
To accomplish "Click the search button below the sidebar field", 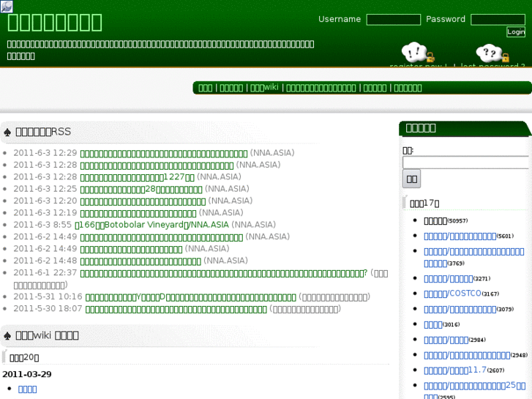I will [411, 179].
